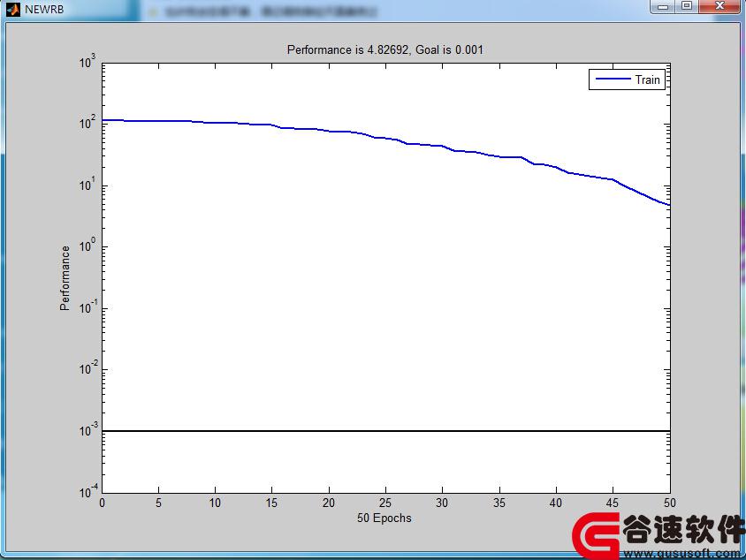Click x-axis tick label 10
Viewport: 746px width, 560px height.
215,503
